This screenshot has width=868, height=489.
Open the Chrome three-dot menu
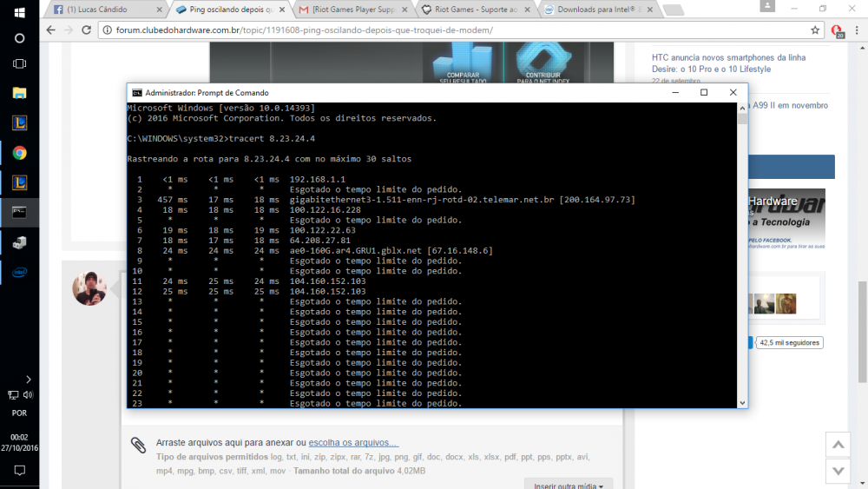(x=856, y=30)
